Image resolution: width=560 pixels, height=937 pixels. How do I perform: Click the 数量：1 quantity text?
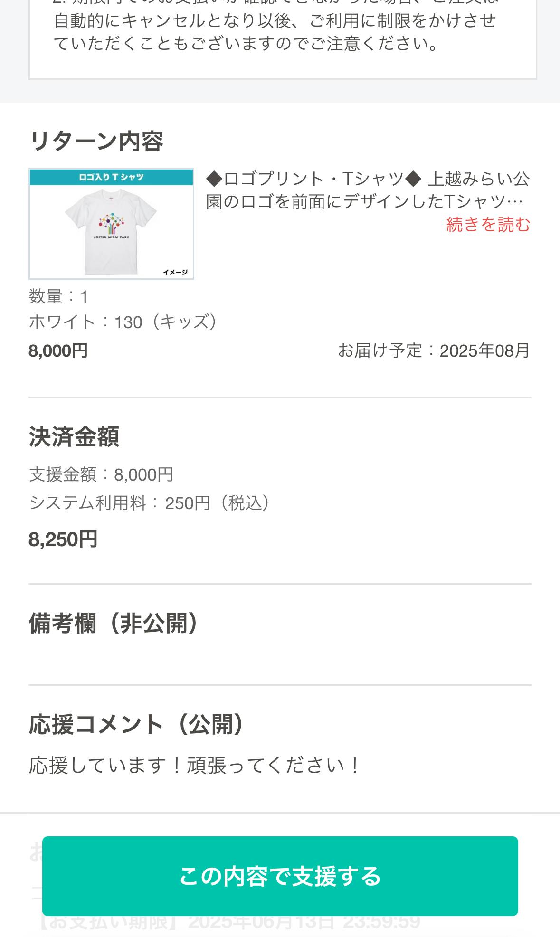58,297
